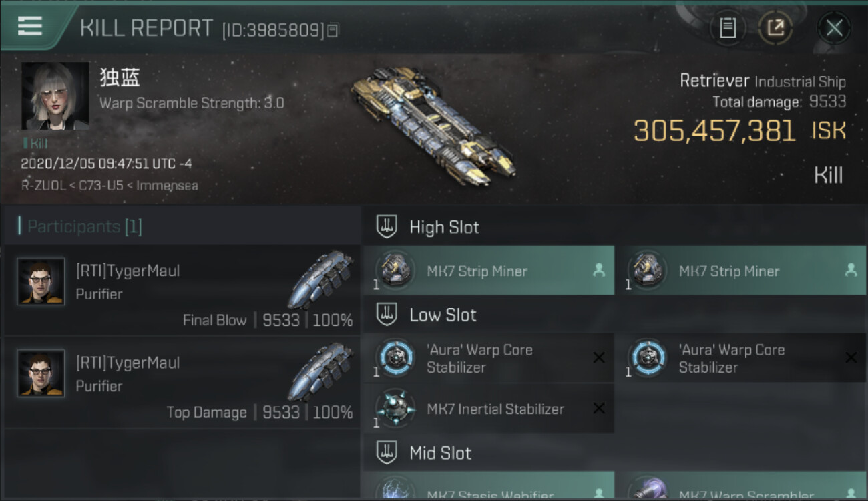868x501 pixels.
Task: Select the second MK7 Strip Miner
Action: click(x=740, y=271)
